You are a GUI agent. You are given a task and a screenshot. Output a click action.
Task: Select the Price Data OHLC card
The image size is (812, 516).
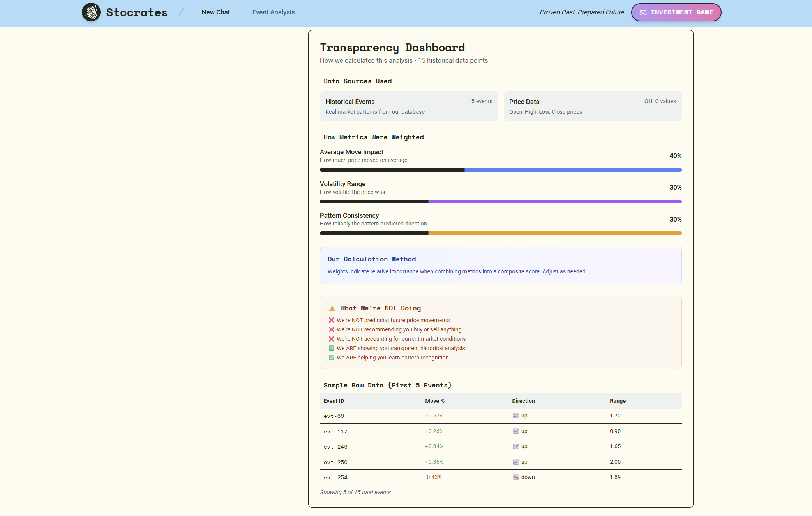pos(592,106)
